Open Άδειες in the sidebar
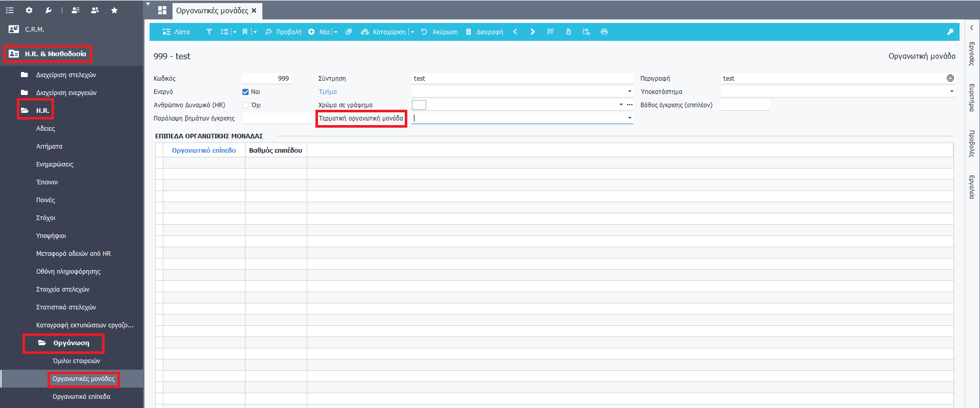The width and height of the screenshot is (980, 408). pyautogui.click(x=45, y=128)
